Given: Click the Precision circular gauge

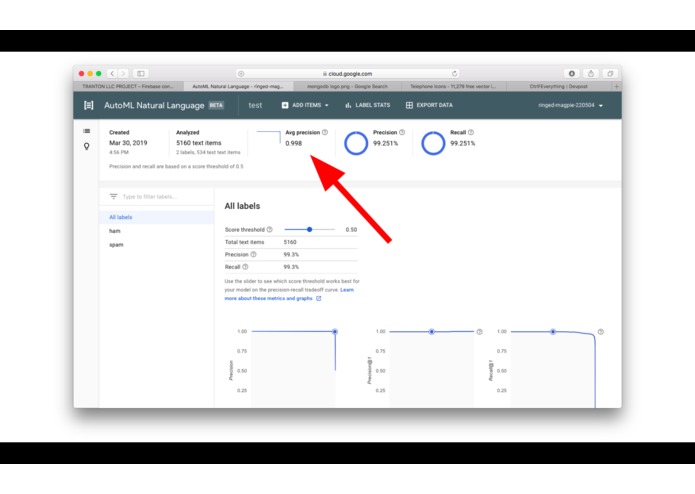Looking at the screenshot, I should [356, 143].
